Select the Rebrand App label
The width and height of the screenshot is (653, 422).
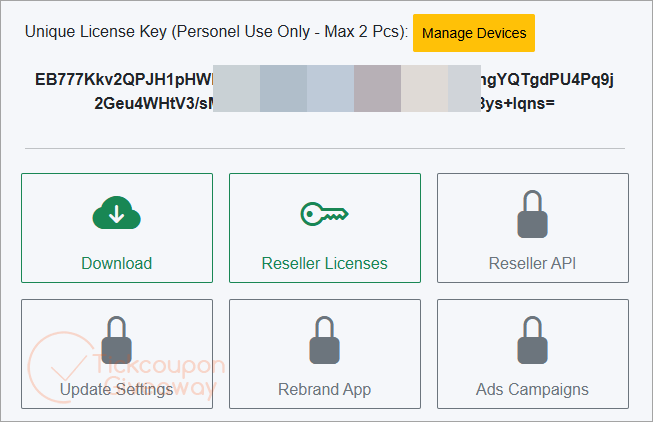click(324, 390)
